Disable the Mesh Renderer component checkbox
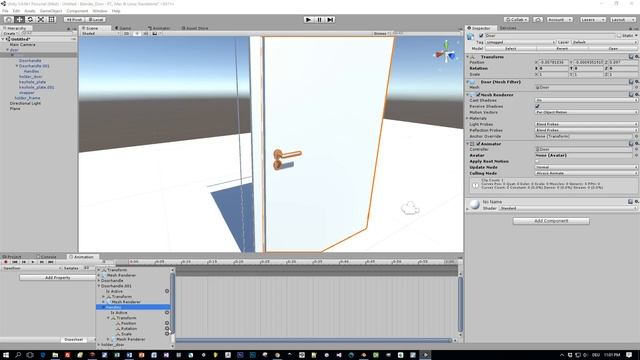The height and width of the screenshot is (360, 640). click(478, 95)
